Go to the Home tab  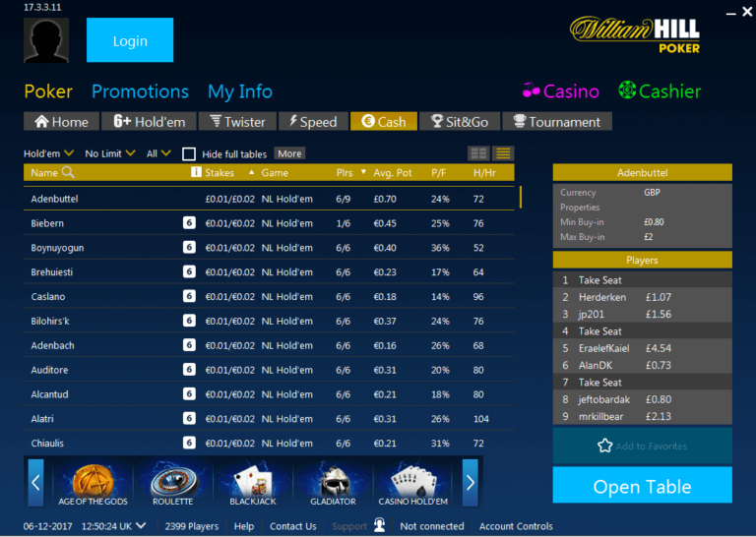tap(62, 121)
